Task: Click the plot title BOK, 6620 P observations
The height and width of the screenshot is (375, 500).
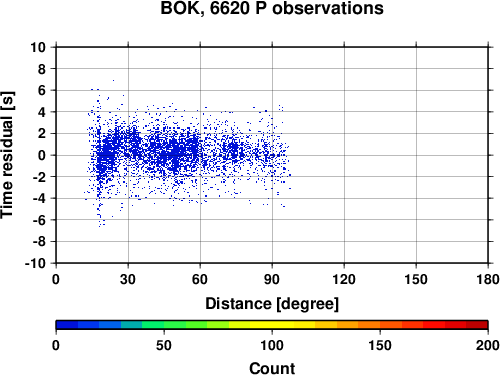Action: point(272,8)
